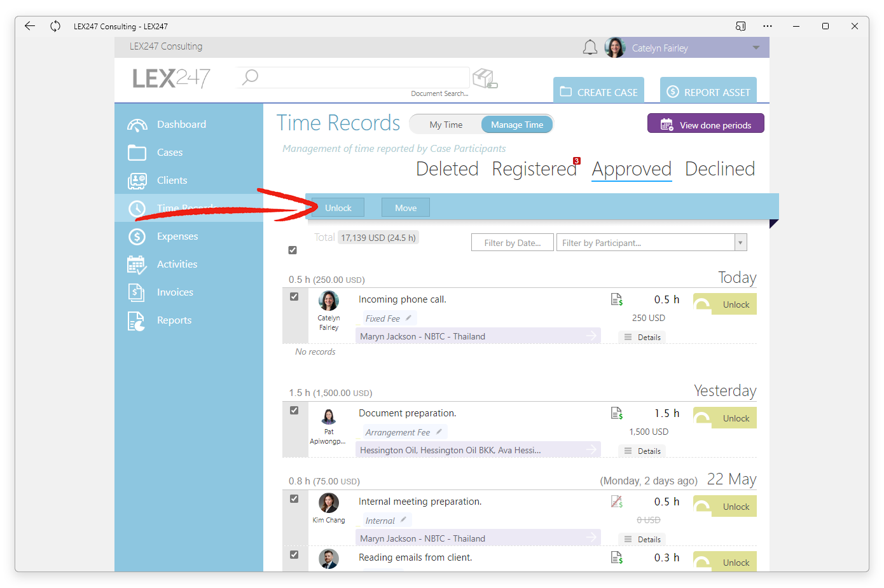884x588 pixels.
Task: Click Catelyn Fairley's profile avatar in header
Action: click(615, 48)
